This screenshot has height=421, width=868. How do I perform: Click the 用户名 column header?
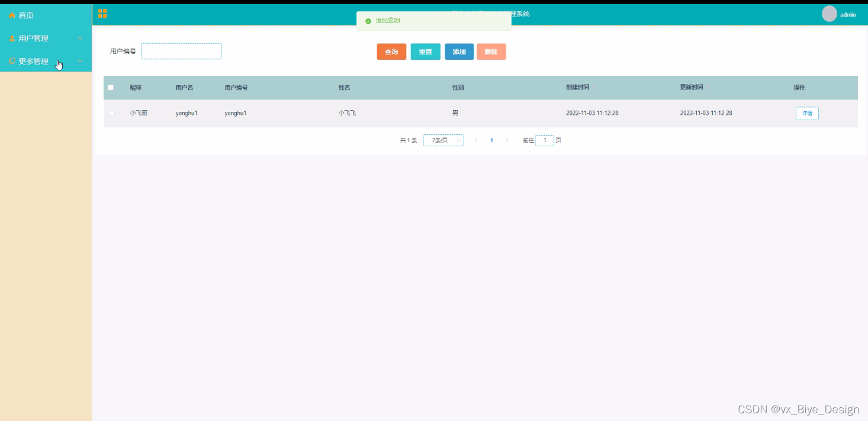[184, 88]
